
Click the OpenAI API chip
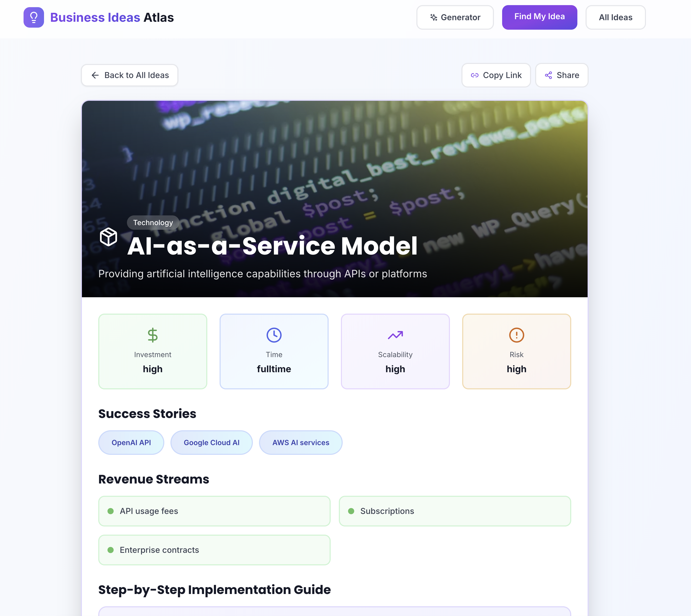coord(131,442)
